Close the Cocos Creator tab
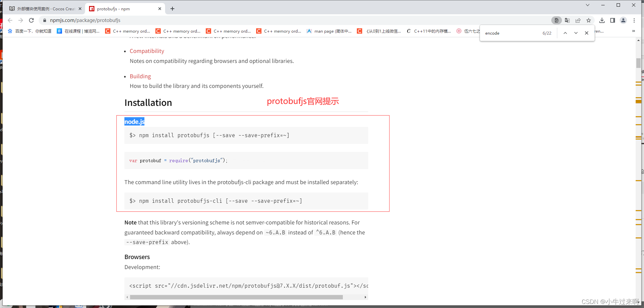The image size is (644, 308). pos(80,9)
